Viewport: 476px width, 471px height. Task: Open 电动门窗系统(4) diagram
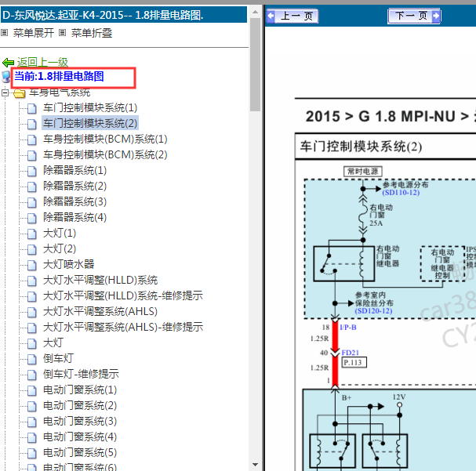(x=80, y=437)
